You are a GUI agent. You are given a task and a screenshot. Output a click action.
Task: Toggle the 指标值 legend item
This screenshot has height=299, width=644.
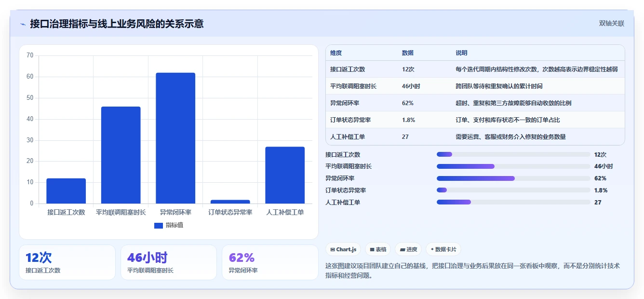(x=168, y=225)
